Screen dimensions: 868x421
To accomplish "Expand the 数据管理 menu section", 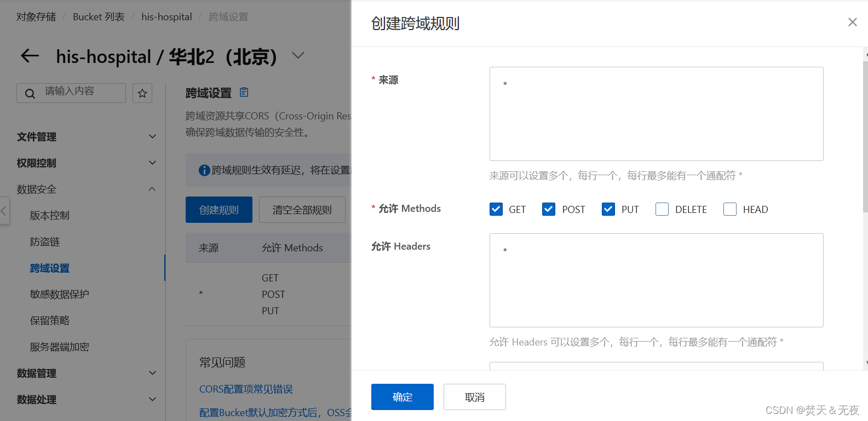I will [x=87, y=373].
